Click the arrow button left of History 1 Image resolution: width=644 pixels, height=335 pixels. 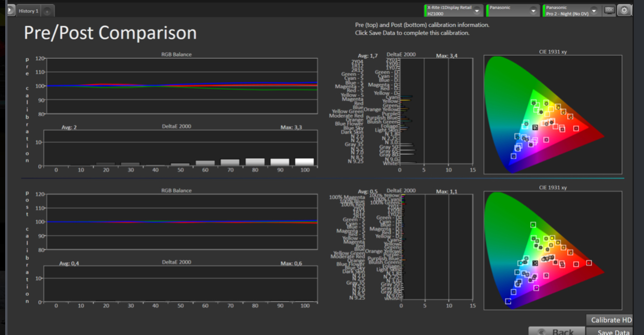tap(11, 10)
